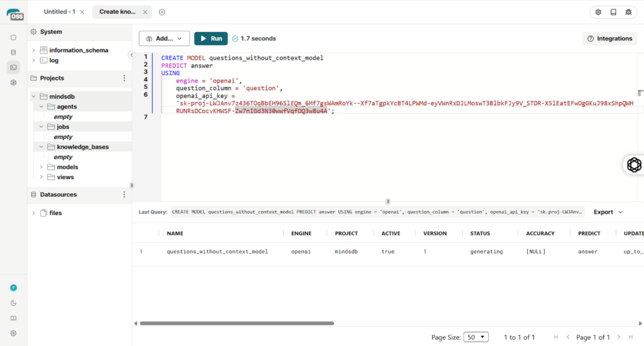This screenshot has width=644, height=346.
Task: Run the query with Run button
Action: click(211, 38)
